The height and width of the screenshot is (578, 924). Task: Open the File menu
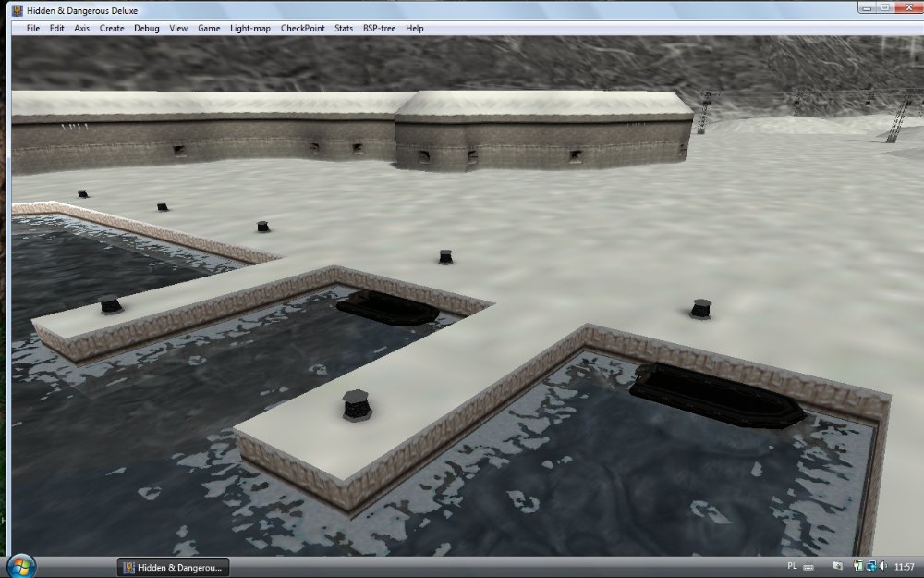[33, 28]
